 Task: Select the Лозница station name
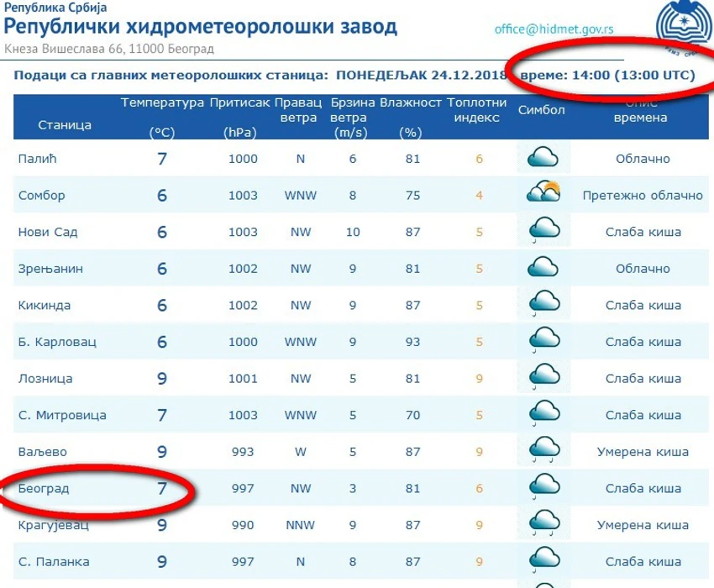pyautogui.click(x=45, y=379)
